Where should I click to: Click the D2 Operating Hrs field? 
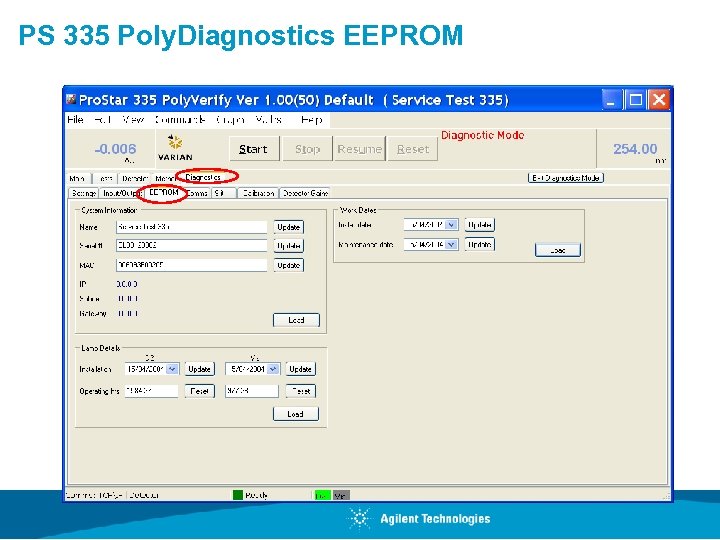pyautogui.click(x=152, y=391)
